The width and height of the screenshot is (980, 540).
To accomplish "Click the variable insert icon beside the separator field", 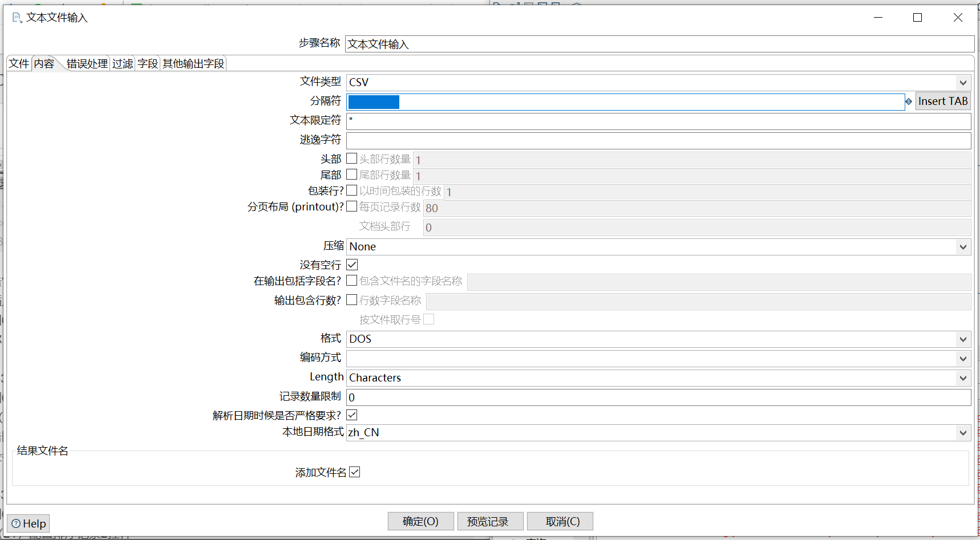I will coord(909,101).
